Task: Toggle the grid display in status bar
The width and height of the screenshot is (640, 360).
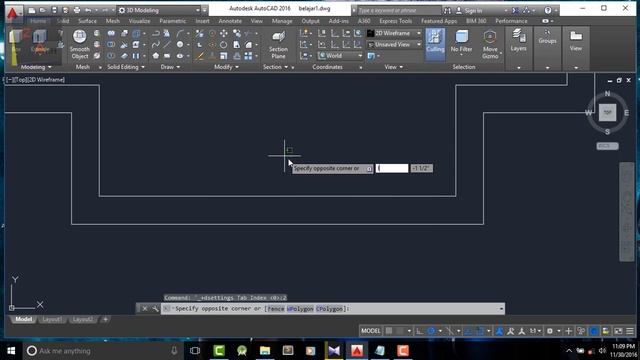Action: point(389,331)
